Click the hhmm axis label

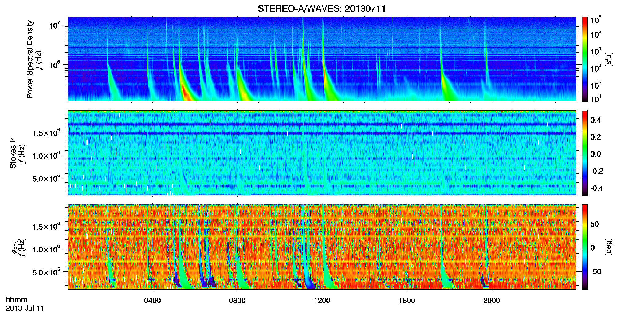pos(17,300)
